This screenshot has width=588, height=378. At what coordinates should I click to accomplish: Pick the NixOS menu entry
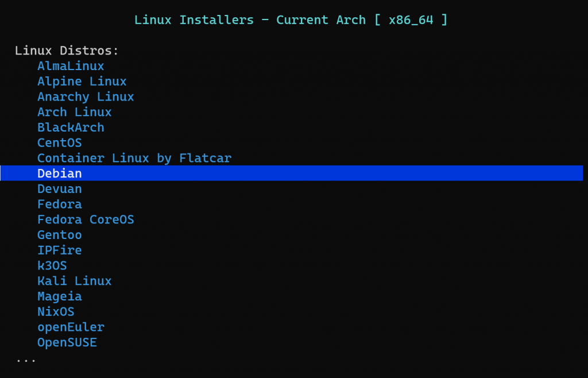[x=56, y=312]
